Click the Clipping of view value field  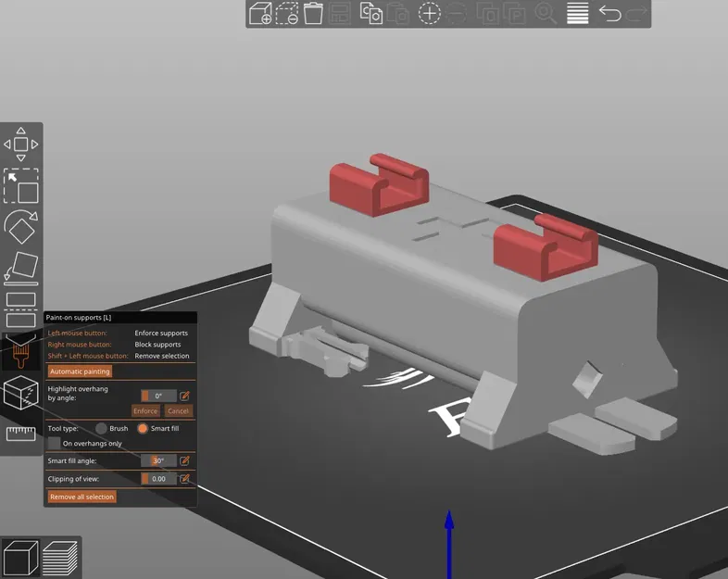pos(158,479)
